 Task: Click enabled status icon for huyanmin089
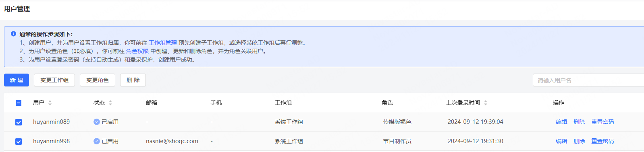tap(97, 122)
